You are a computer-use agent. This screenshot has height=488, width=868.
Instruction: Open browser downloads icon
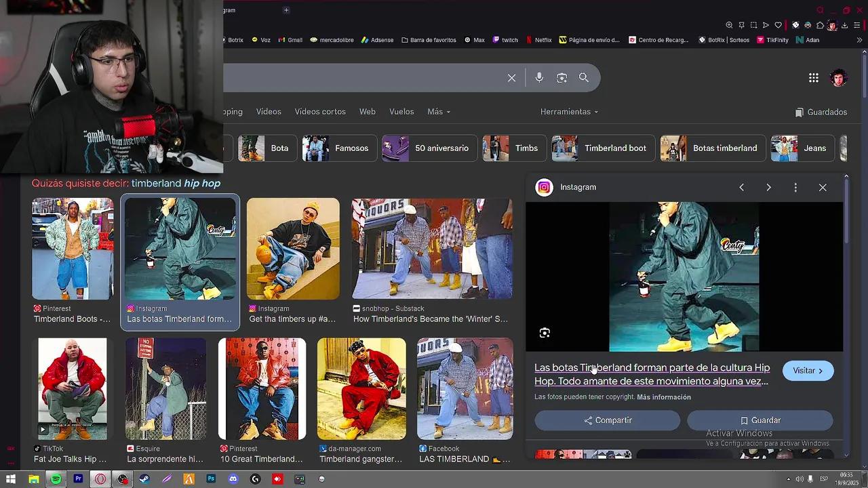tap(844, 25)
